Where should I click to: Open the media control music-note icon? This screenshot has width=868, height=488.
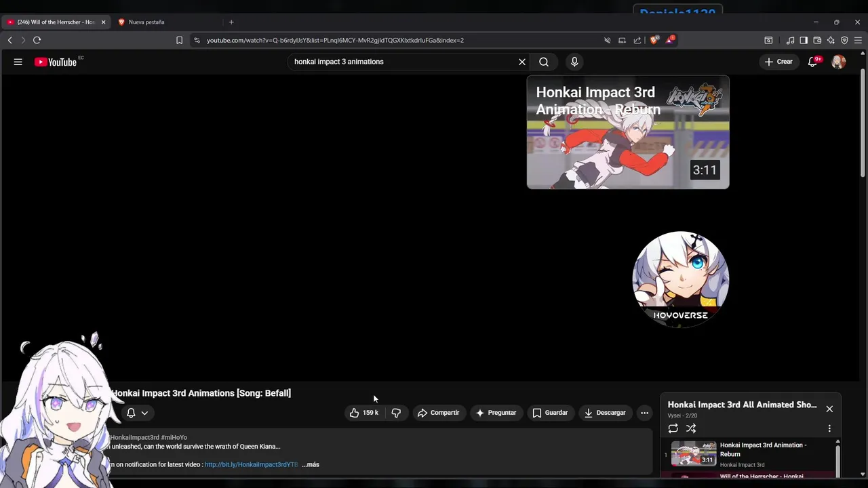click(x=790, y=40)
